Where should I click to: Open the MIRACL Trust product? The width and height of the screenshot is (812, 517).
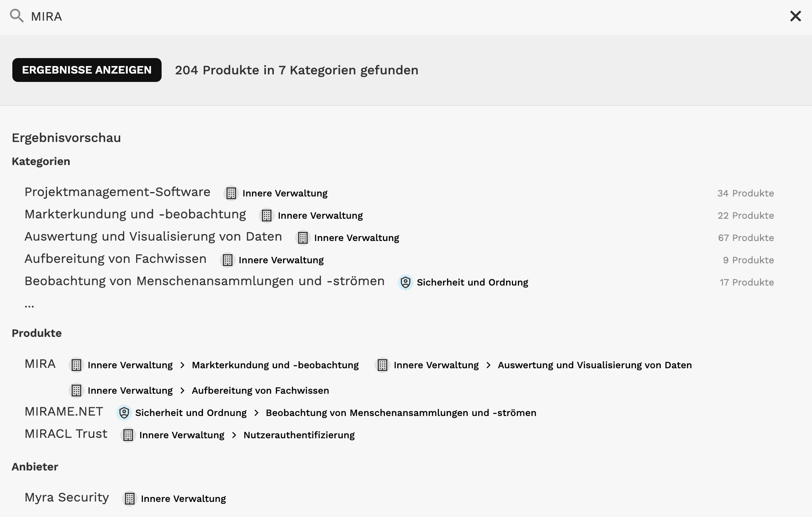(x=66, y=434)
